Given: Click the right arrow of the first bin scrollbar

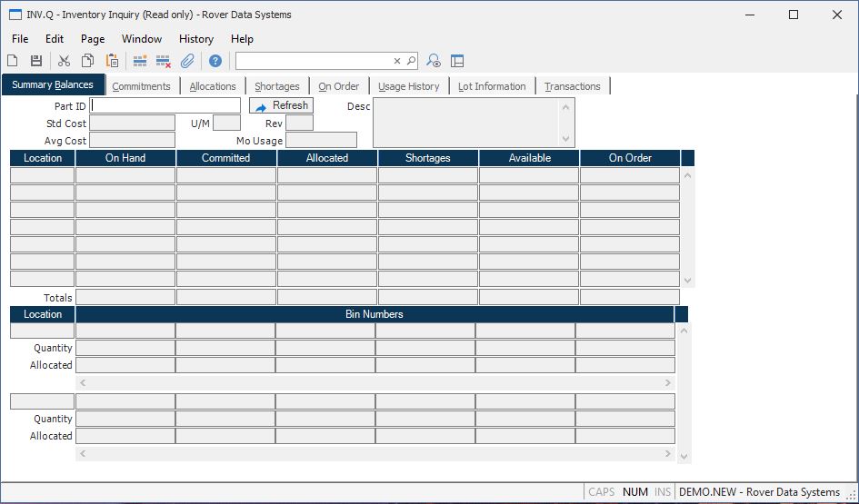Looking at the screenshot, I should click(669, 383).
